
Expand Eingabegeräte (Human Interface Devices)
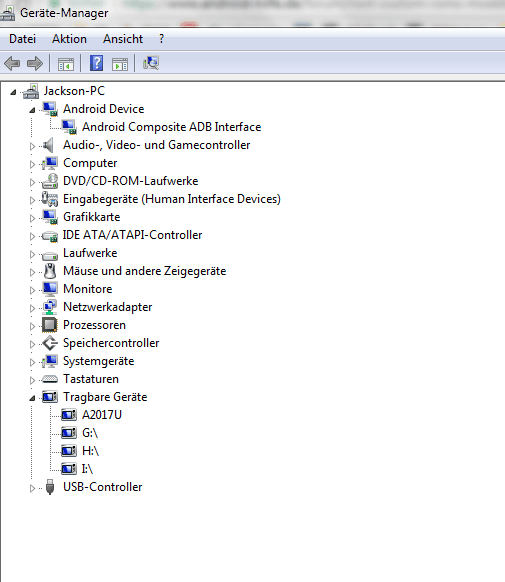[x=32, y=200]
